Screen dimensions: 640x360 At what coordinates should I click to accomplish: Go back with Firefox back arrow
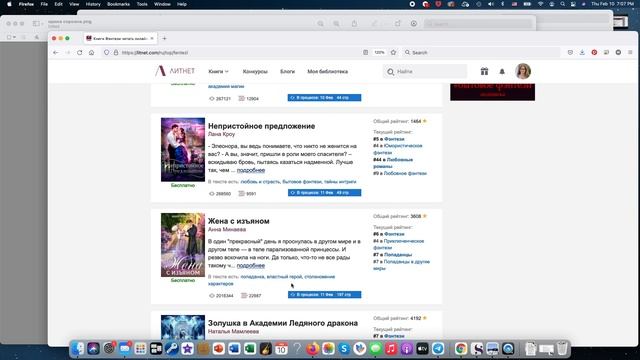tap(56, 53)
